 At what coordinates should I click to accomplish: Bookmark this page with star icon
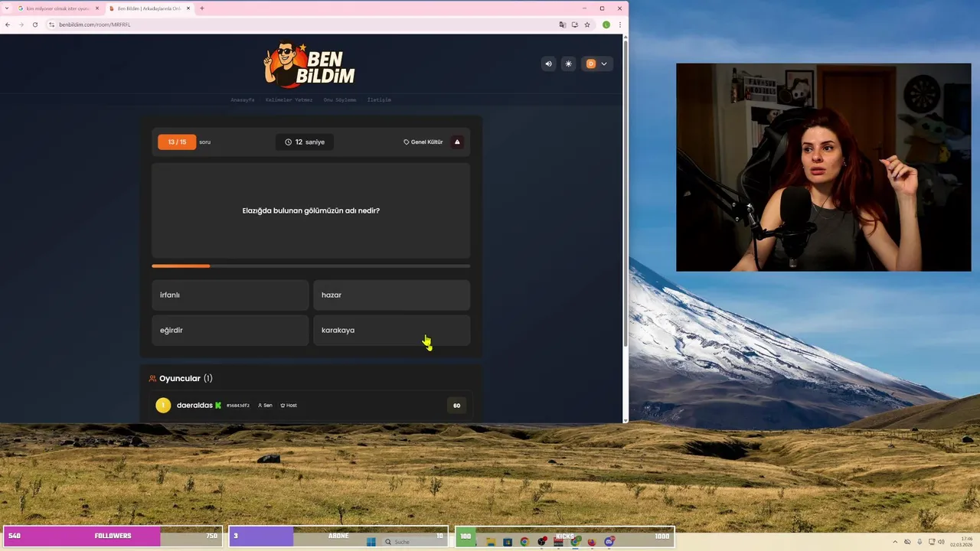pyautogui.click(x=587, y=24)
